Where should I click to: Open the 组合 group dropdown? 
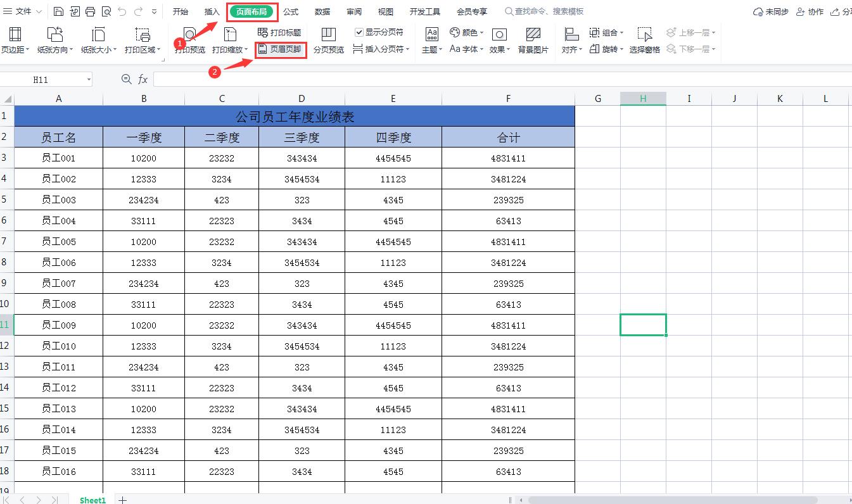click(607, 32)
